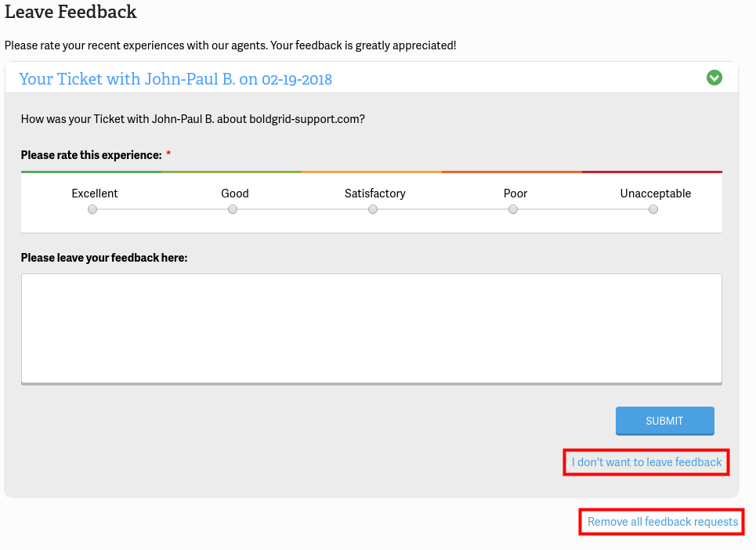The height and width of the screenshot is (550, 756).
Task: Click the "Excellent" rating label text
Action: click(x=95, y=193)
